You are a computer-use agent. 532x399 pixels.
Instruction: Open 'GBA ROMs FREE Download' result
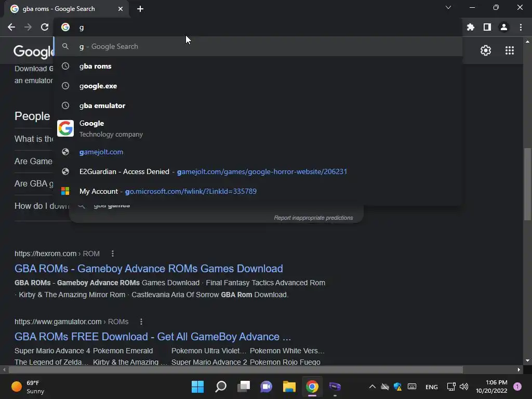click(x=153, y=337)
